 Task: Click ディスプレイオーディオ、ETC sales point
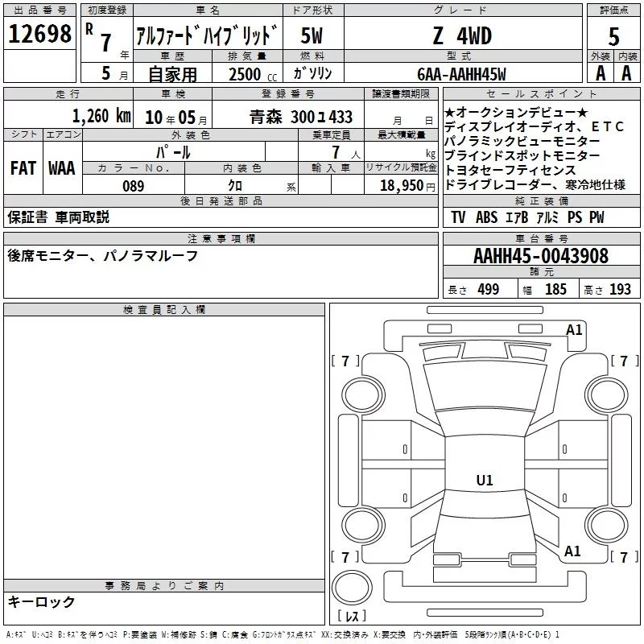(x=534, y=127)
